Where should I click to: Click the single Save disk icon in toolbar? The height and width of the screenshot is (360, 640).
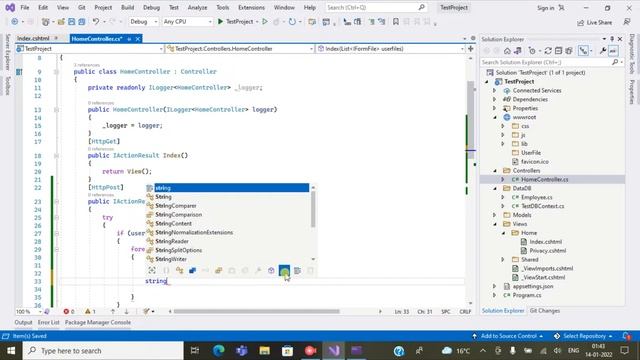[x=71, y=22]
